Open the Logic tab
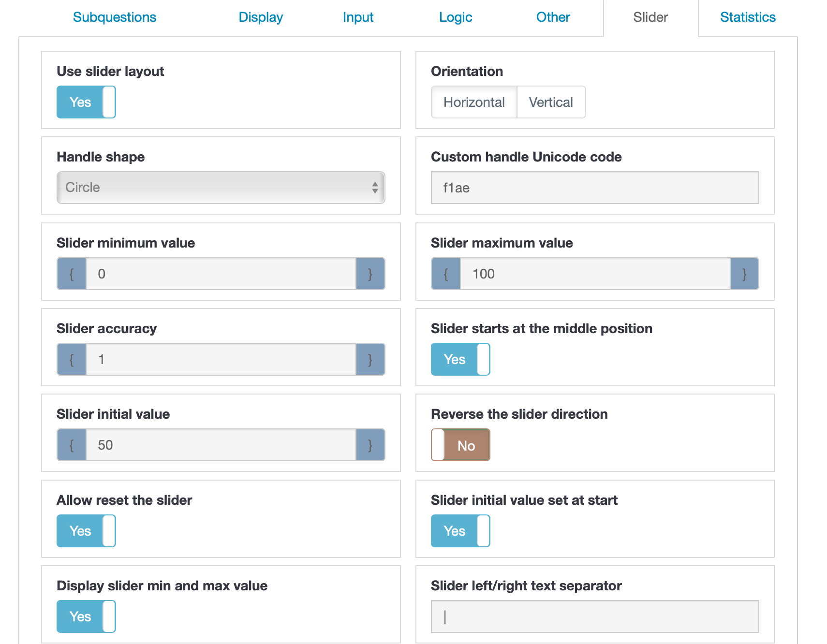This screenshot has width=827, height=644. pyautogui.click(x=456, y=17)
